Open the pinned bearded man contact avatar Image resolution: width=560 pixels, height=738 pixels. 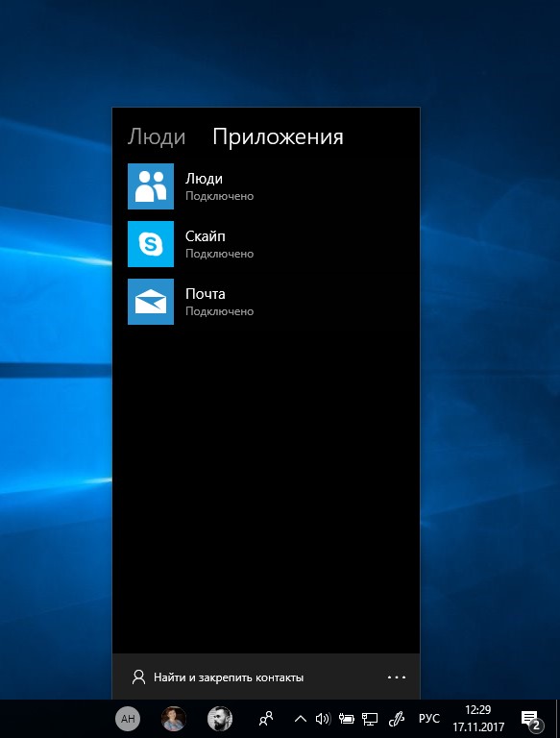pos(220,719)
